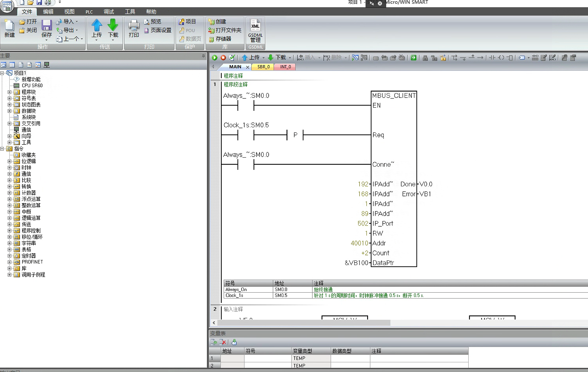This screenshot has height=372, width=588.
Task: Click the scroll-left arrow of editor scrollbar
Action: (214, 323)
